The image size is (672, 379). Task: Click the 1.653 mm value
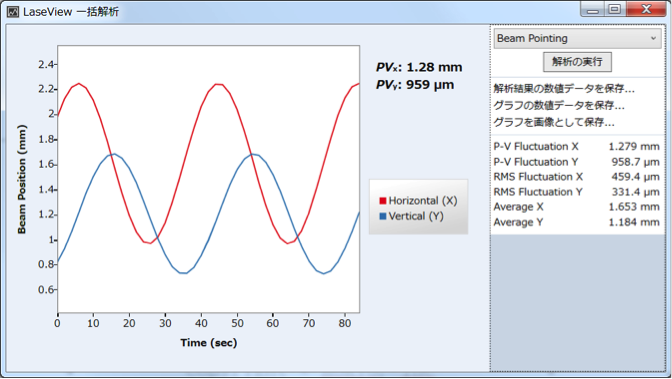click(634, 207)
